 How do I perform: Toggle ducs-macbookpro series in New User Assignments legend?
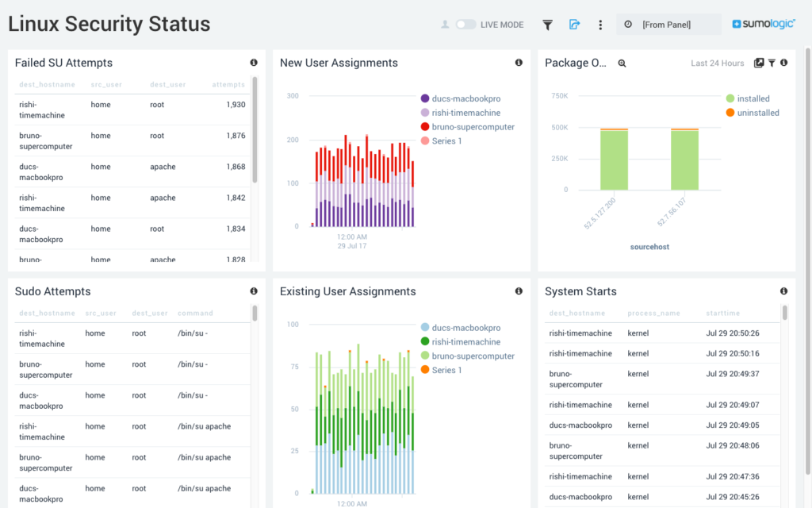[461, 98]
